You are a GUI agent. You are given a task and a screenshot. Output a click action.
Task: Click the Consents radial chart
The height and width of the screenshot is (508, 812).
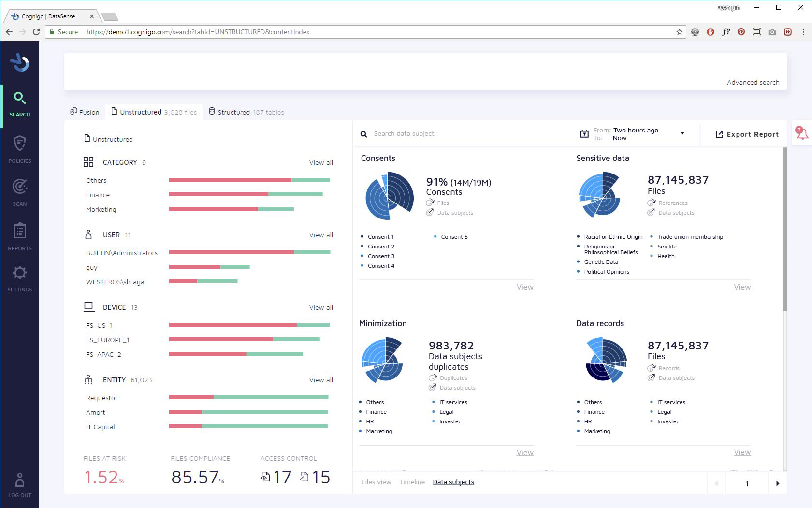click(x=390, y=196)
